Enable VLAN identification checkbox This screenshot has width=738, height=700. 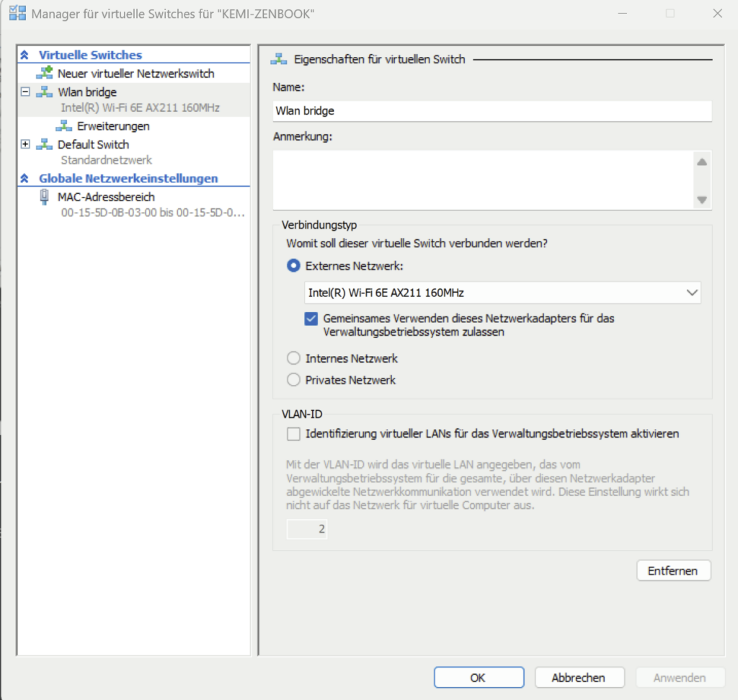point(294,434)
